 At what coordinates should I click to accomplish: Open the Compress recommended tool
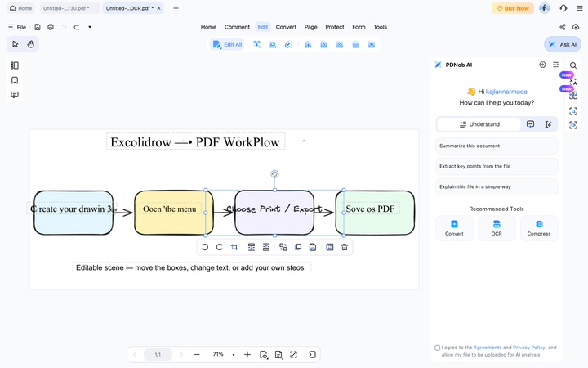coord(539,228)
